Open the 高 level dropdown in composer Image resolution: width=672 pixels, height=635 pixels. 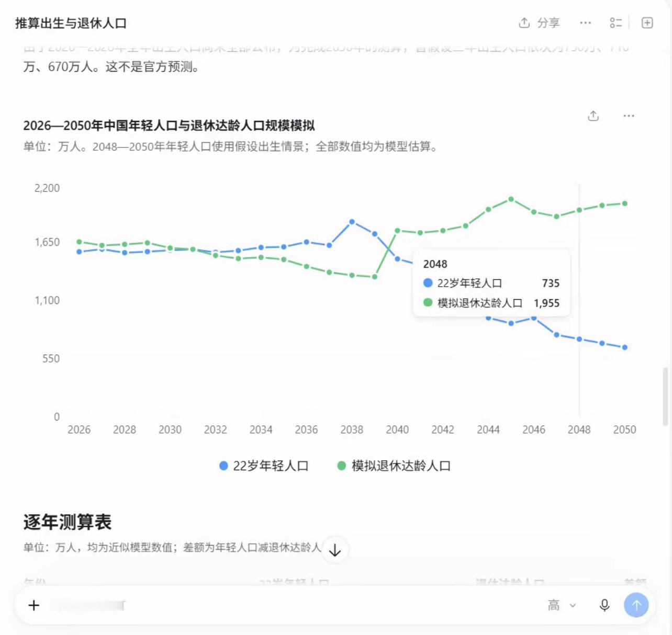pos(562,605)
